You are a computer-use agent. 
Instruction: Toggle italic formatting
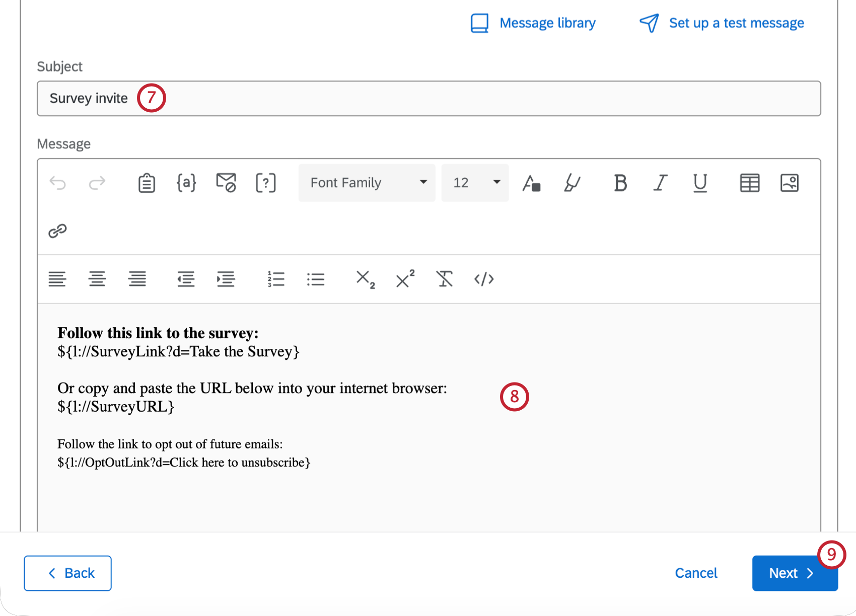point(660,183)
